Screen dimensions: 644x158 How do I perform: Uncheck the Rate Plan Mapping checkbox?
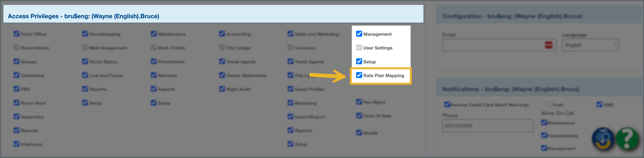coord(359,75)
